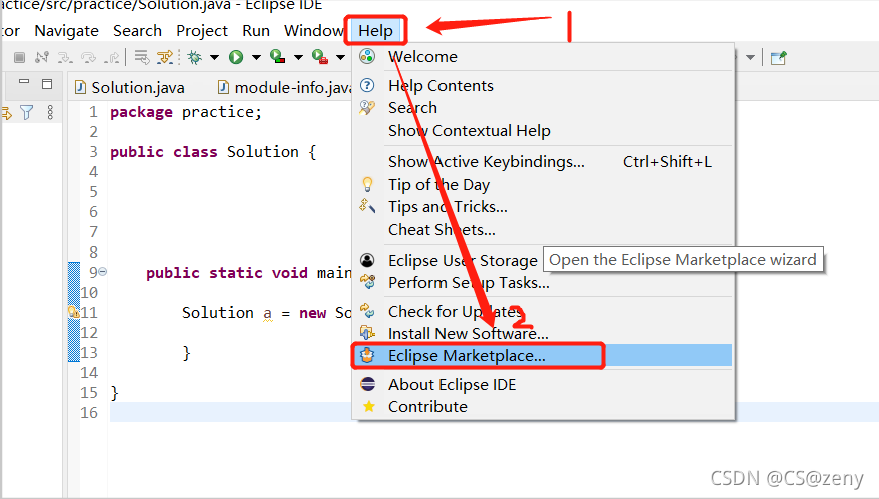Click the Debug bug icon in toolbar
Image resolution: width=879 pixels, height=499 pixels.
[x=193, y=57]
